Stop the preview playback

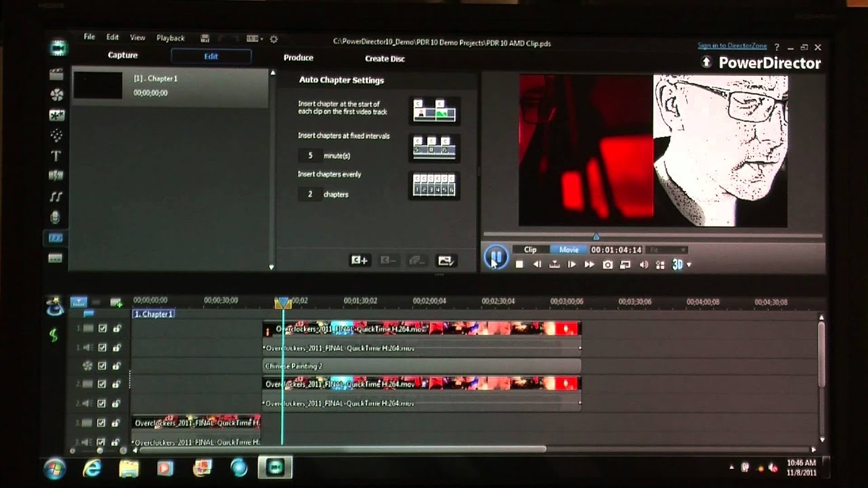click(x=519, y=264)
